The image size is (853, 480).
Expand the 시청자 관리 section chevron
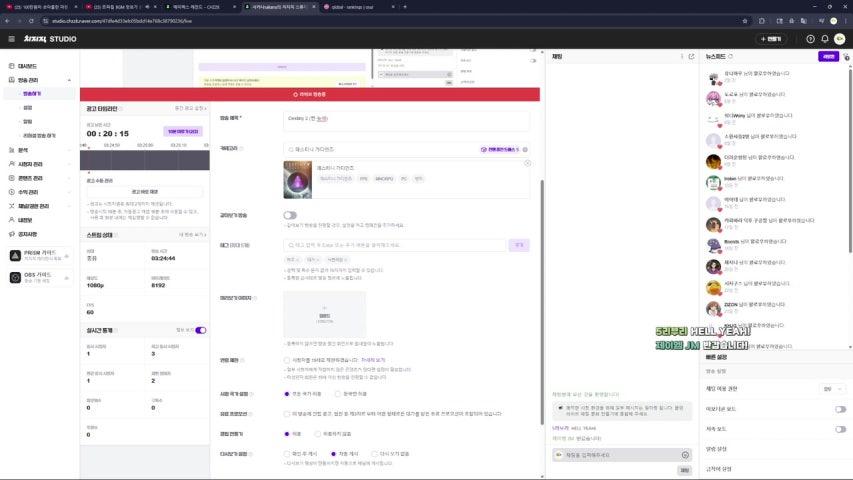pyautogui.click(x=69, y=164)
